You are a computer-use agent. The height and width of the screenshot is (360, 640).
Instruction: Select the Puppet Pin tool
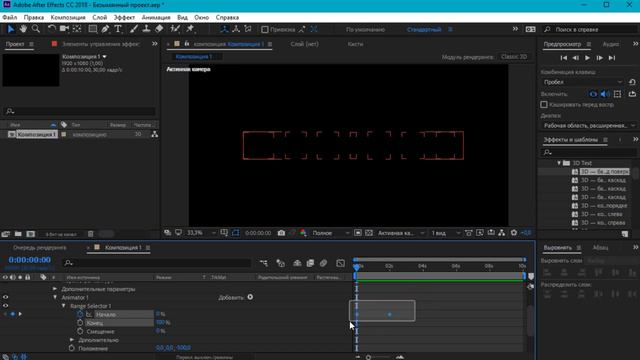click(190, 29)
